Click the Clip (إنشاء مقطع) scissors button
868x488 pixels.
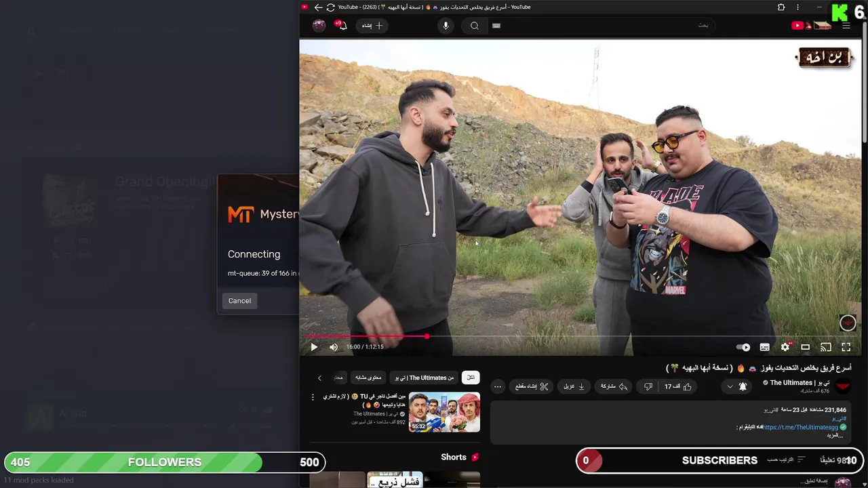pos(532,386)
